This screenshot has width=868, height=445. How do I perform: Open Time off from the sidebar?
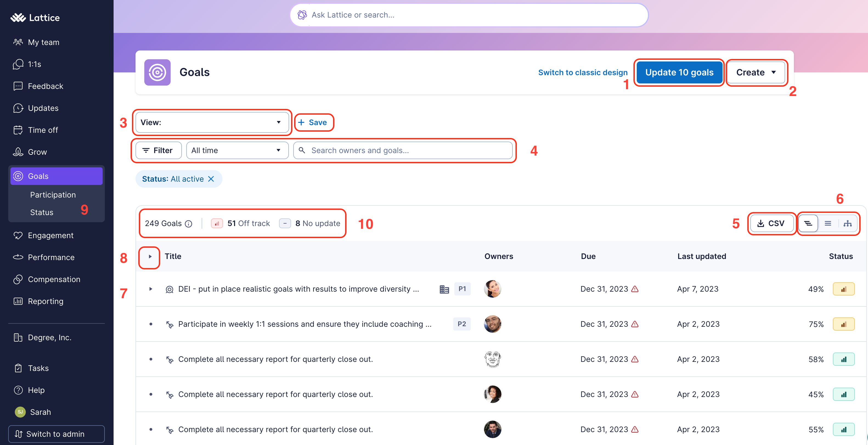click(43, 130)
